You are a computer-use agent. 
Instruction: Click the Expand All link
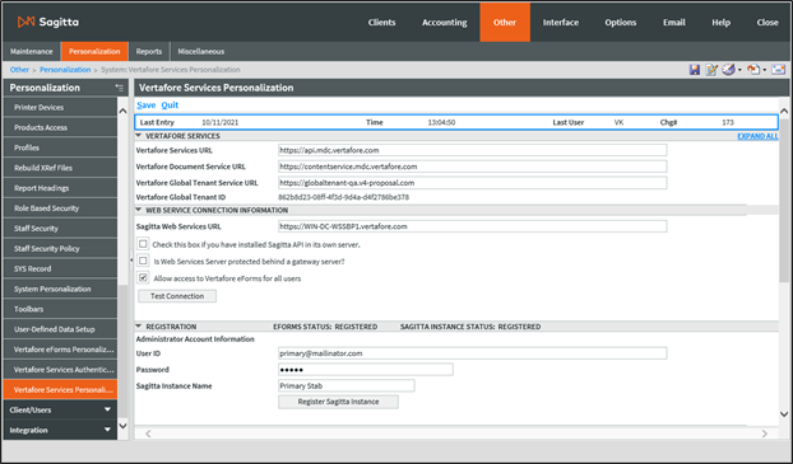point(757,135)
